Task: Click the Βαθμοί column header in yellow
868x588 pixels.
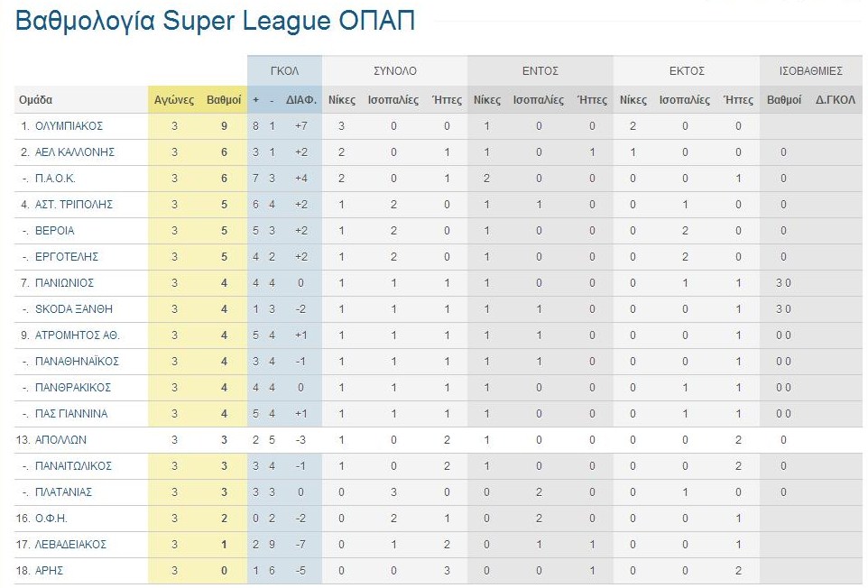Action: 224,100
